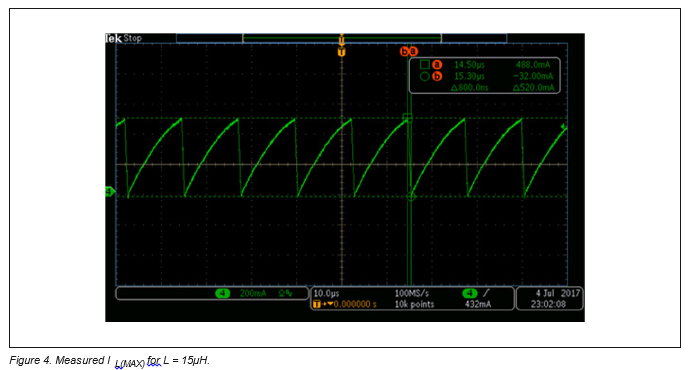Image resolution: width=693 pixels, height=370 pixels.
Task: Click channel 4 ground indicator at left edge
Action: click(110, 192)
